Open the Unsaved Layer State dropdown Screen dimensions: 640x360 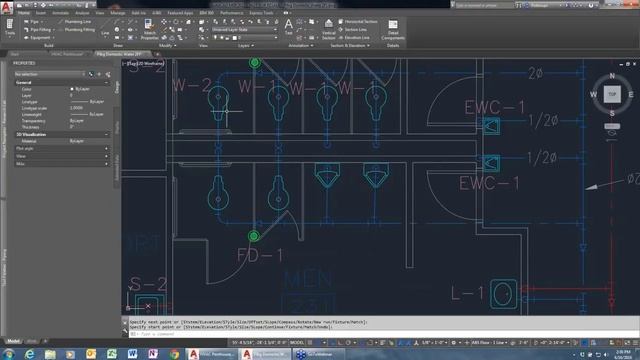[x=244, y=29]
